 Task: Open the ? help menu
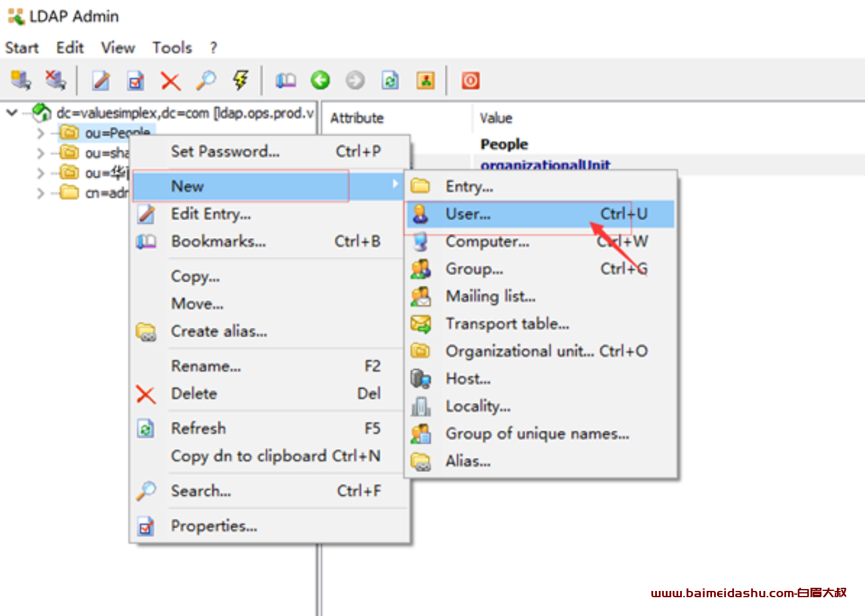(x=214, y=48)
